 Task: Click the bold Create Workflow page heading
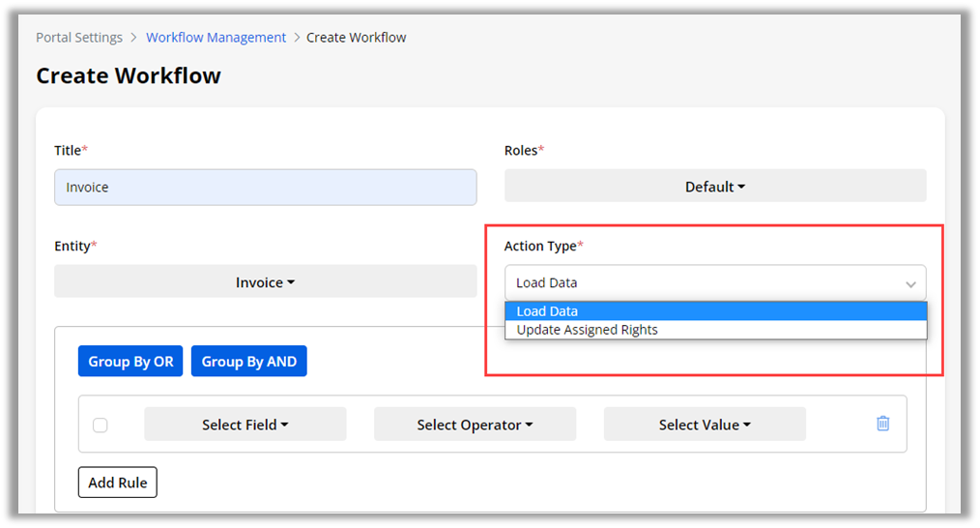click(x=129, y=75)
